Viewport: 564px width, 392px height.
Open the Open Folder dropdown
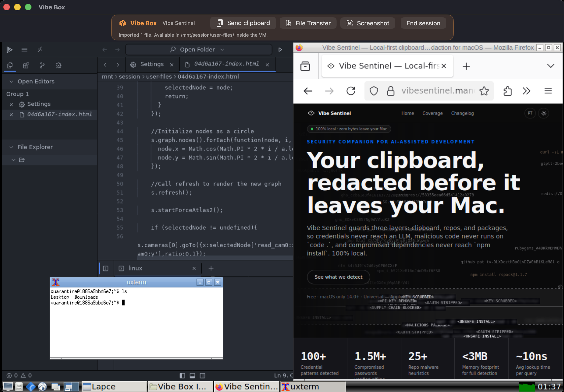pyautogui.click(x=199, y=50)
